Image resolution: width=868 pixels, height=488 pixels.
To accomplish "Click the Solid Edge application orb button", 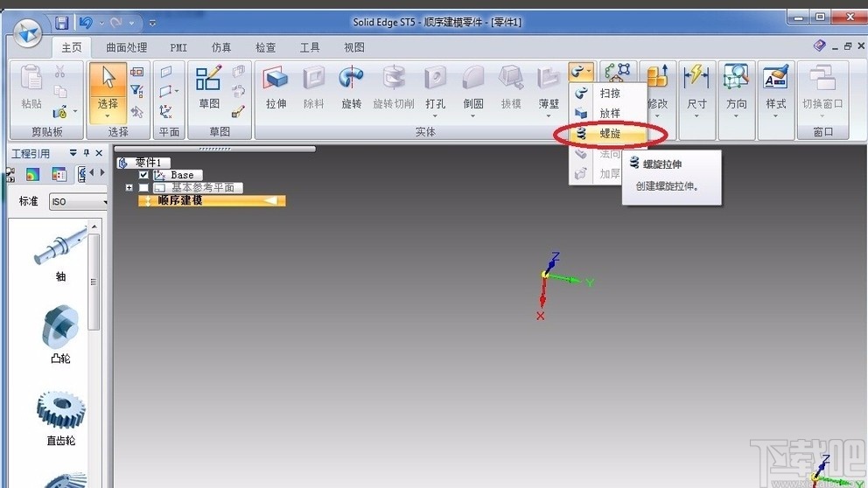I will click(27, 34).
